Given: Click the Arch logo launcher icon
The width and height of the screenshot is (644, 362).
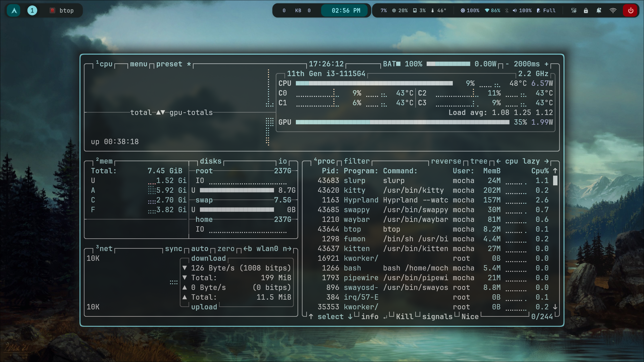Looking at the screenshot, I should [x=14, y=10].
